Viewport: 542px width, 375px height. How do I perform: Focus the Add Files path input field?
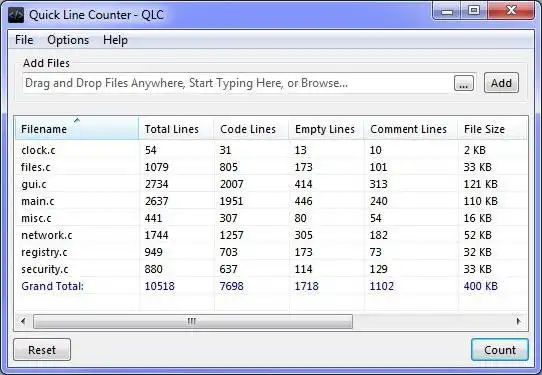click(x=237, y=83)
